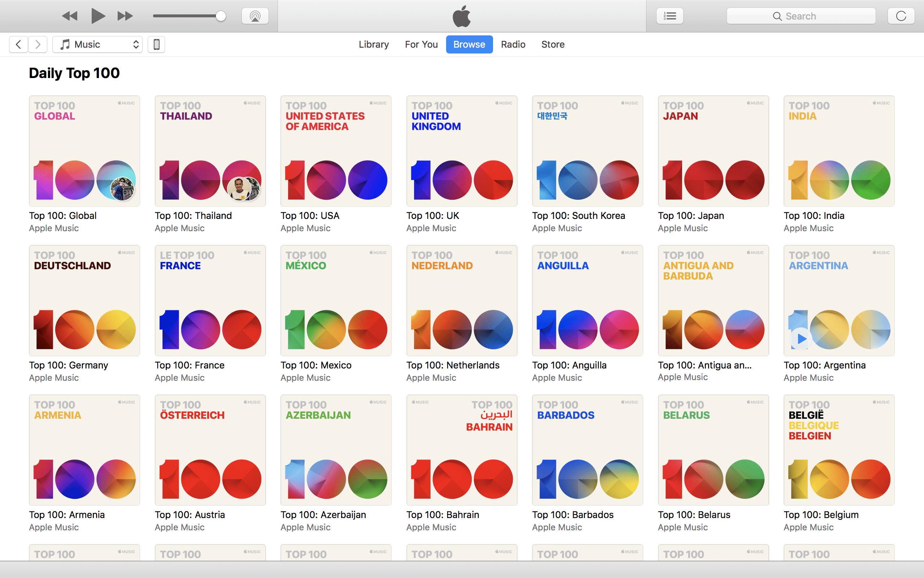Open the Deutschland Top 100 cover
The width and height of the screenshot is (924, 578).
click(84, 301)
